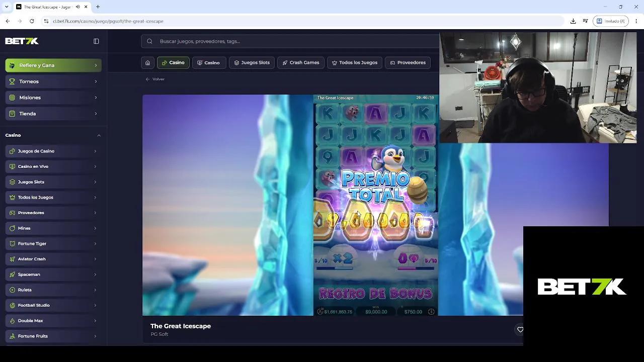Open Juegos de Casino in sidebar
This screenshot has height=362, width=644.
pos(53,151)
